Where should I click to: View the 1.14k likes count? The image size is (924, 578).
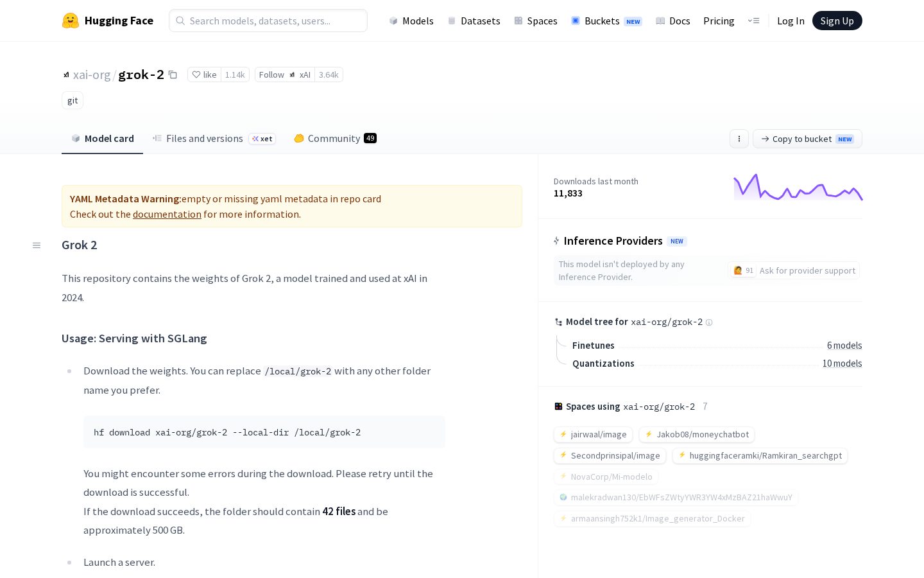click(235, 74)
